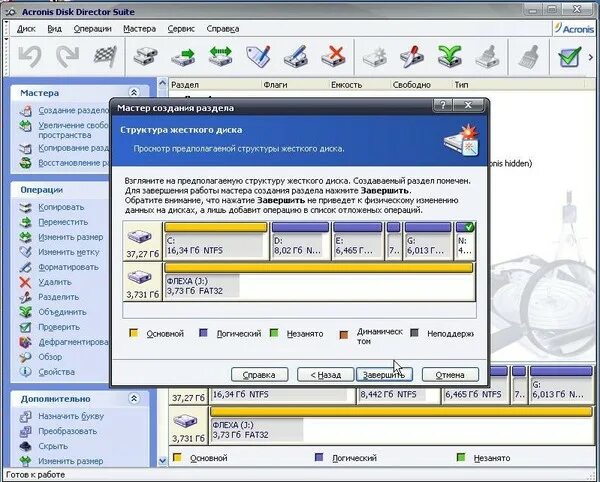Click Копировать in Операции sidebar
Screen dimensions: 600x482
[x=61, y=207]
